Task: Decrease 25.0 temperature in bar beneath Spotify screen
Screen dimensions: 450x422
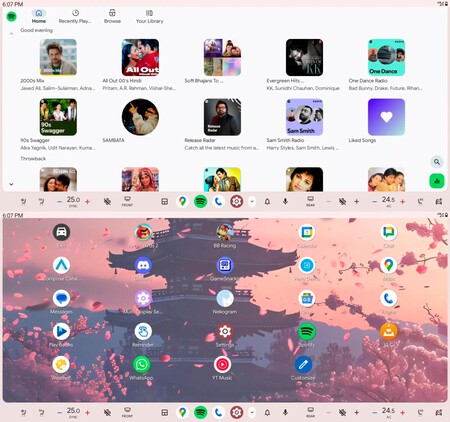Action: click(x=59, y=202)
